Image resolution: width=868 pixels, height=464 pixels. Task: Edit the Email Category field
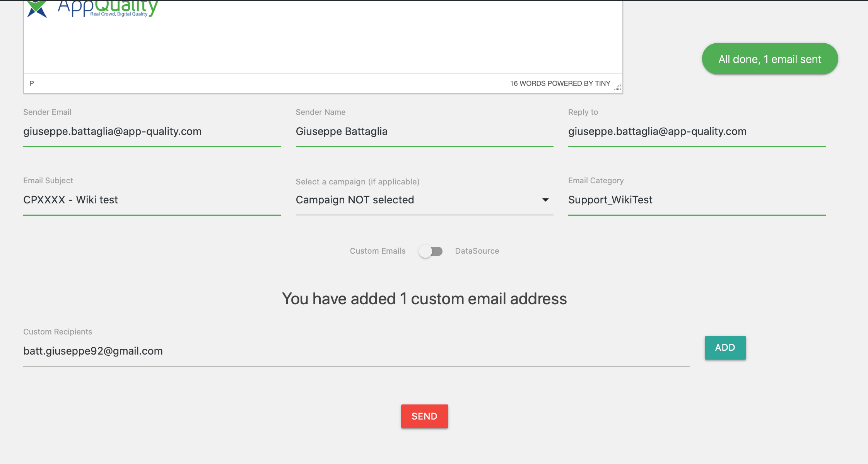pyautogui.click(x=697, y=200)
